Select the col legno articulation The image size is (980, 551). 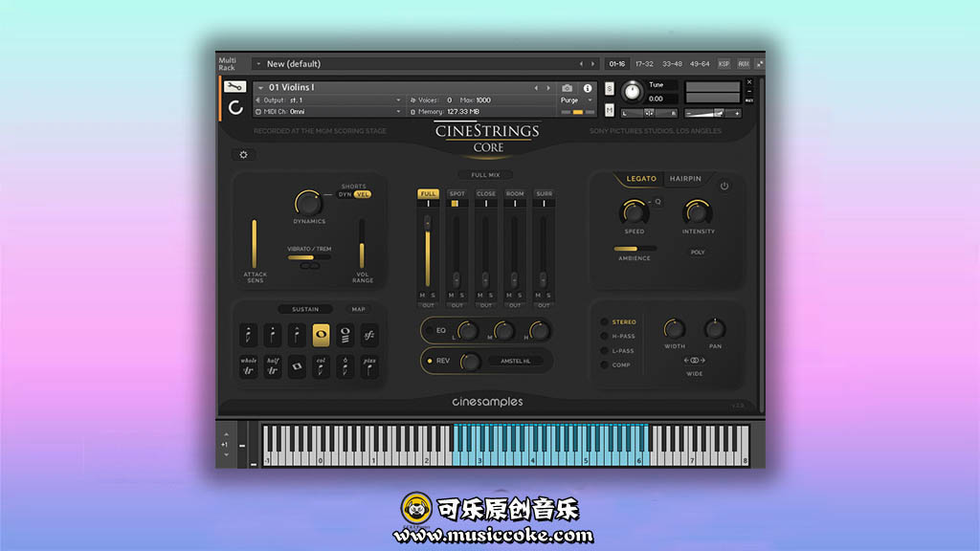[x=321, y=366]
